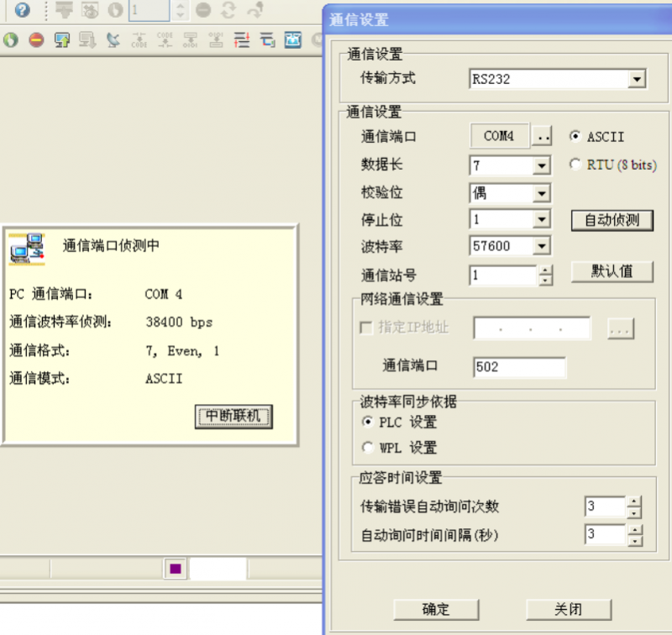Click the 通信端口侦测中 title text
This screenshot has width=672, height=635.
(111, 245)
